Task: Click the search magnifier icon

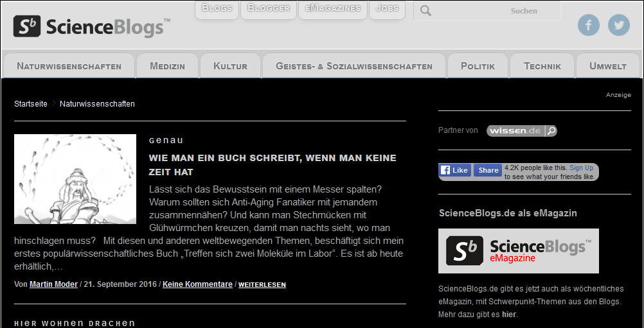Action: click(426, 11)
